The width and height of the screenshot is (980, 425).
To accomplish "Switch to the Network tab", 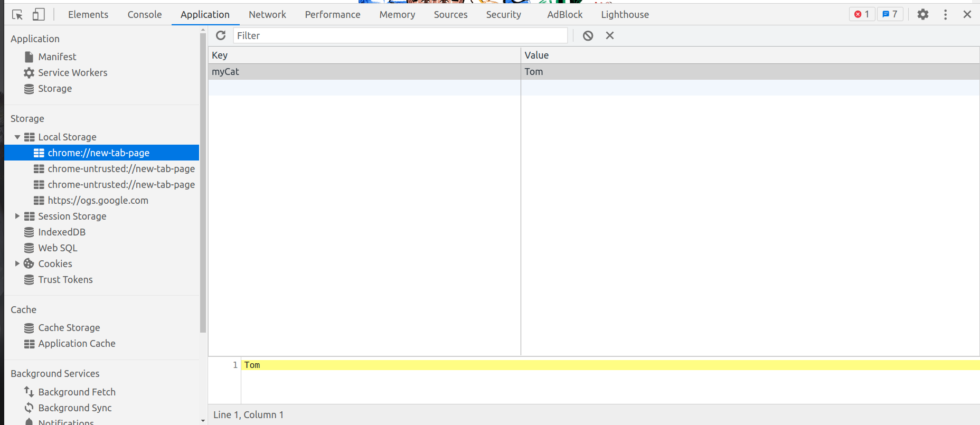I will [x=267, y=15].
